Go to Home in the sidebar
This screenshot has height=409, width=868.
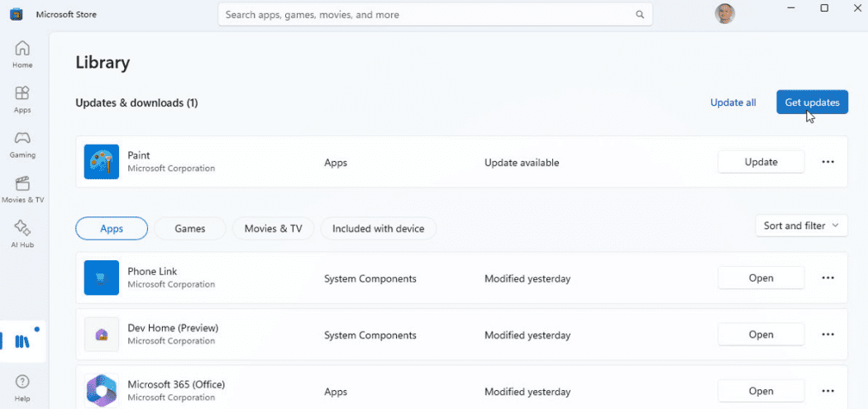click(22, 54)
